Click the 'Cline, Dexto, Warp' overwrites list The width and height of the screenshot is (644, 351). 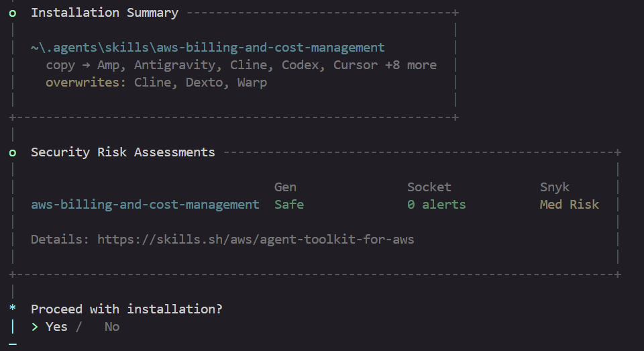(x=201, y=82)
